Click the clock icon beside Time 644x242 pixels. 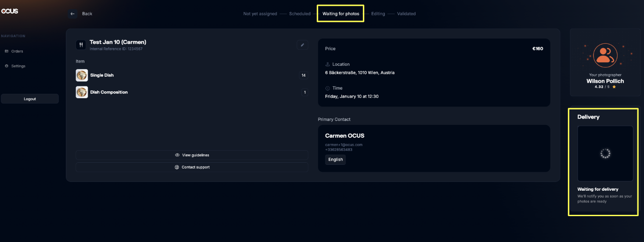coord(327,88)
